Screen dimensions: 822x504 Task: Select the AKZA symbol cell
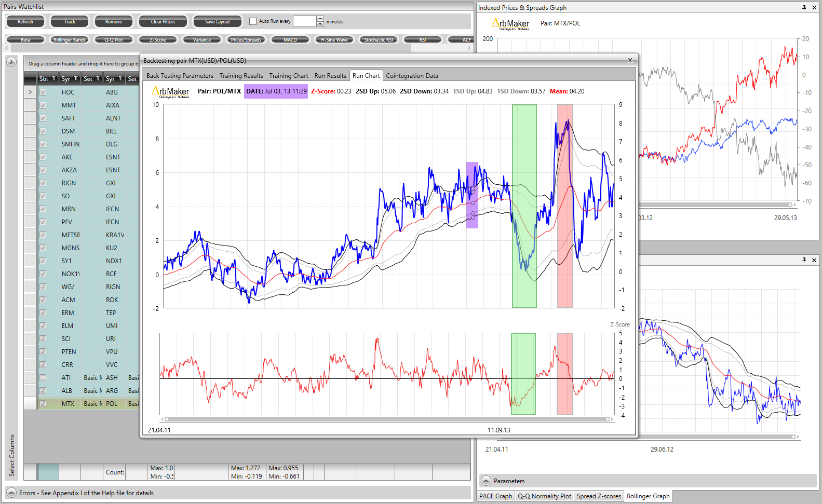click(69, 170)
